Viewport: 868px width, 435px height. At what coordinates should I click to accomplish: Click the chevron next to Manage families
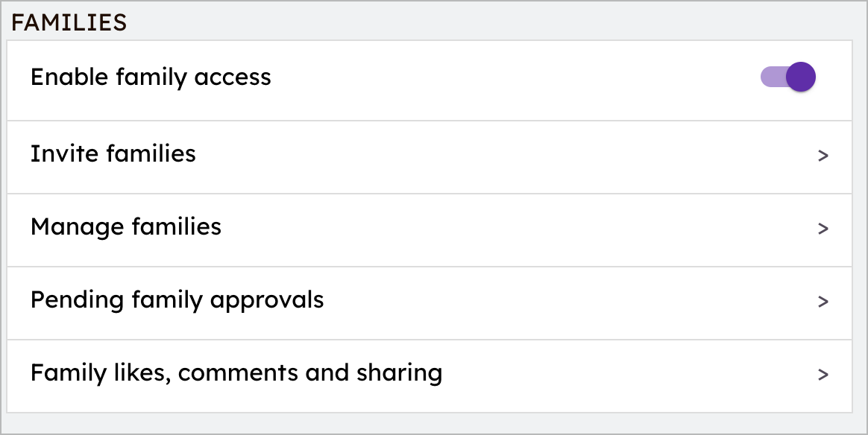tap(823, 229)
